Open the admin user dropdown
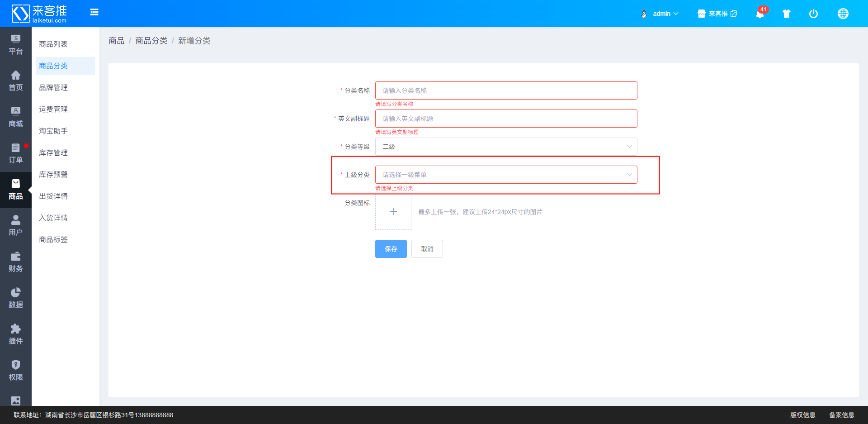Viewport: 868px width, 424px height. tap(660, 14)
